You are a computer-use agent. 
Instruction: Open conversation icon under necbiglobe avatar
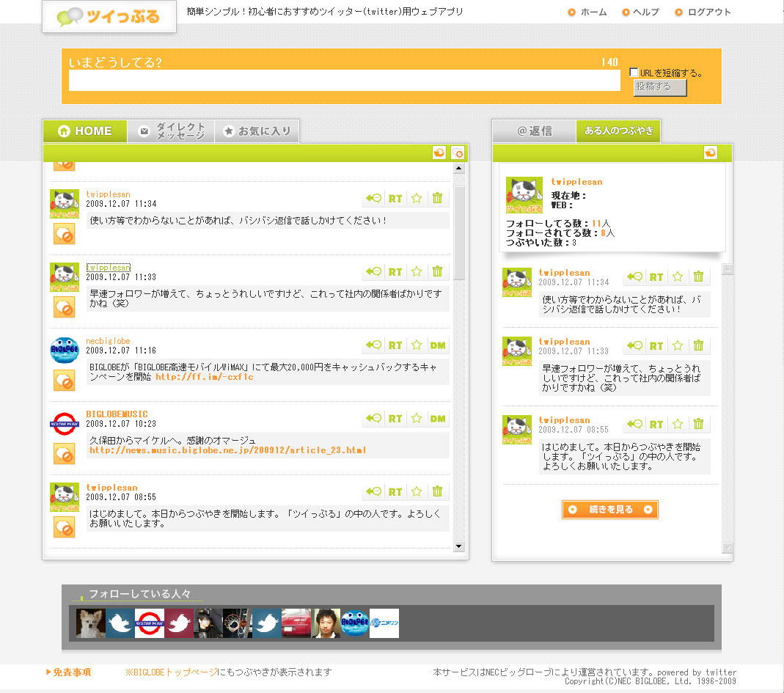[65, 381]
